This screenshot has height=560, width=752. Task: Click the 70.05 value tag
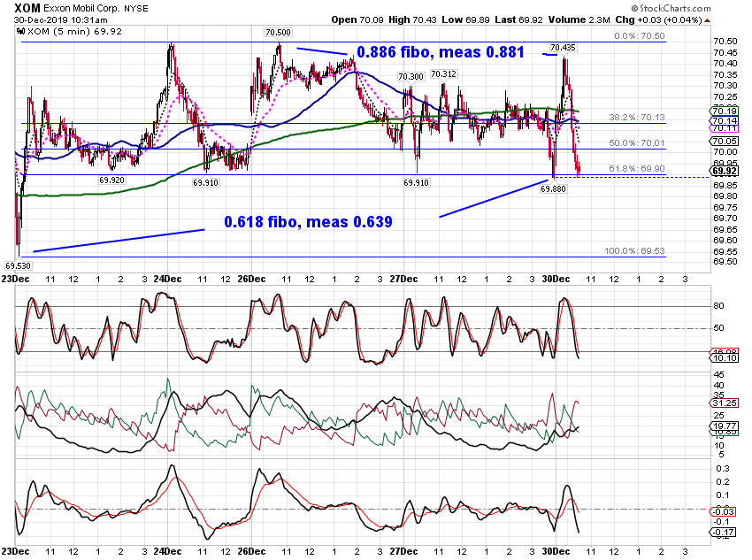725,141
